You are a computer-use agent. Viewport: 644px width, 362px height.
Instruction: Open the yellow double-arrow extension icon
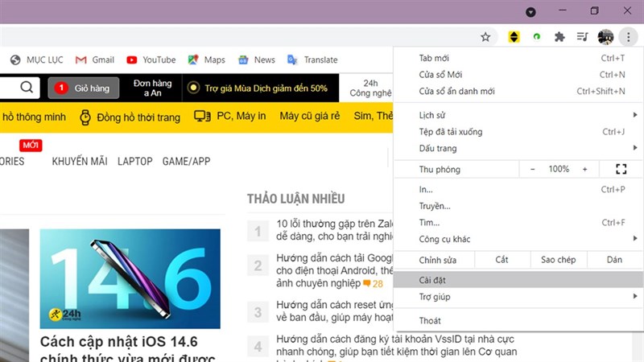pos(514,37)
